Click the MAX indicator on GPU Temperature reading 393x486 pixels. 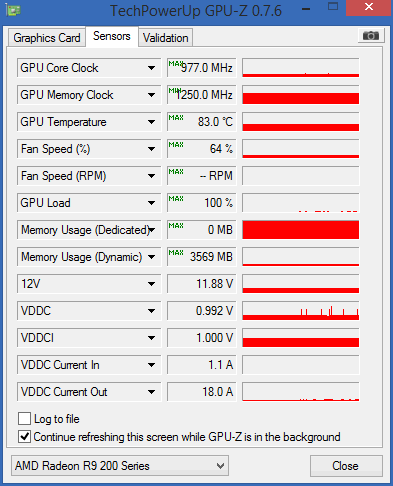(x=176, y=118)
